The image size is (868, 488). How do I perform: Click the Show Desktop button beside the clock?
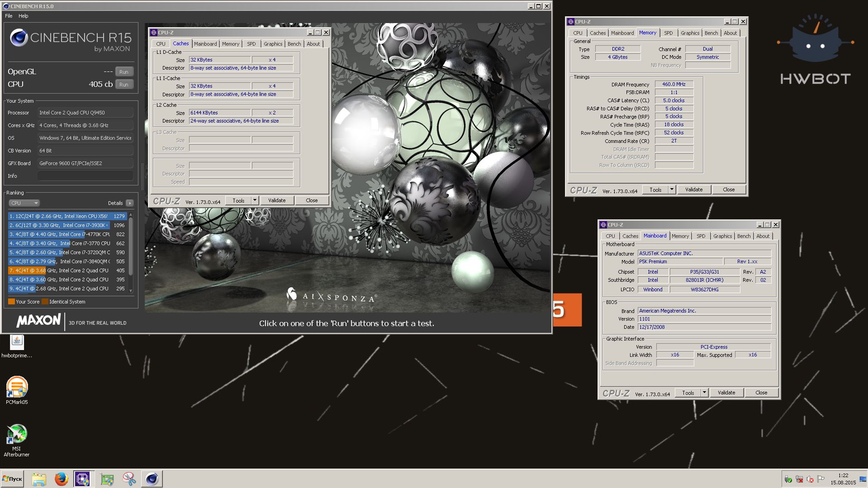pyautogui.click(x=863, y=479)
